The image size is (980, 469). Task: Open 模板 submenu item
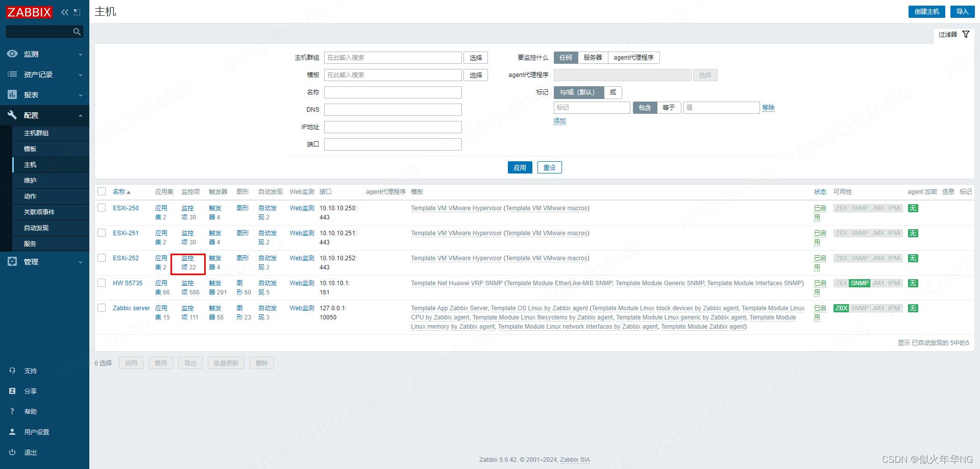point(51,149)
